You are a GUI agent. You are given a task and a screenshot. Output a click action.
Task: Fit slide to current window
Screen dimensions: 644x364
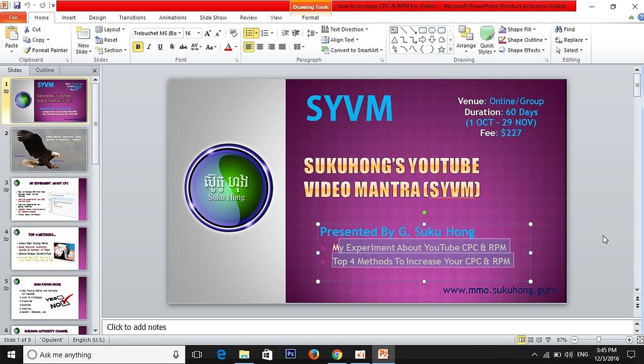[639, 340]
